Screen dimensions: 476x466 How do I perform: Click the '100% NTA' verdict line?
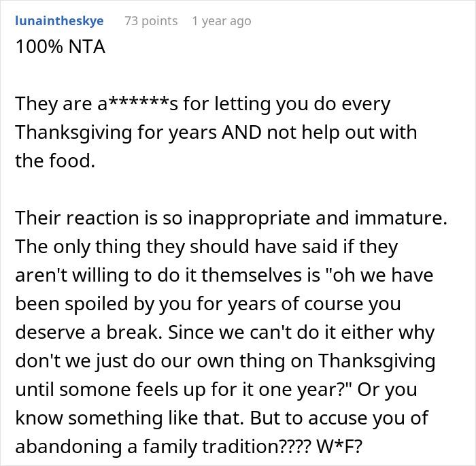(x=61, y=49)
